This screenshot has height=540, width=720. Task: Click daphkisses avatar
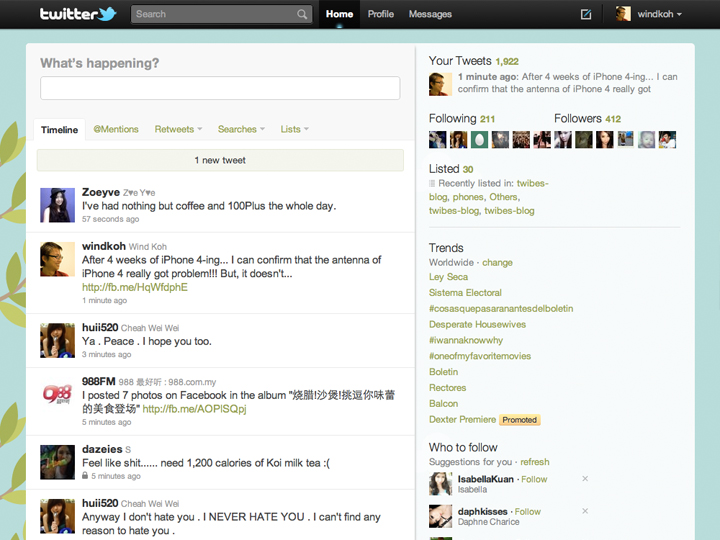pos(440,516)
